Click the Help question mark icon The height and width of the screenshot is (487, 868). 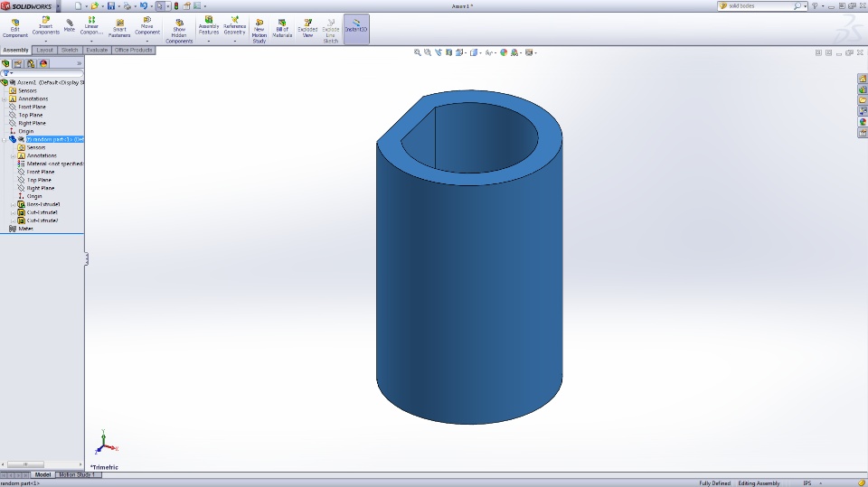(x=815, y=6)
